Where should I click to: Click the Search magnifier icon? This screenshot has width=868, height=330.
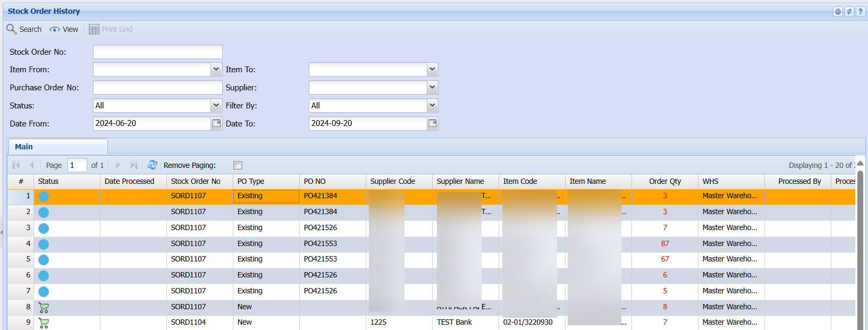click(11, 29)
